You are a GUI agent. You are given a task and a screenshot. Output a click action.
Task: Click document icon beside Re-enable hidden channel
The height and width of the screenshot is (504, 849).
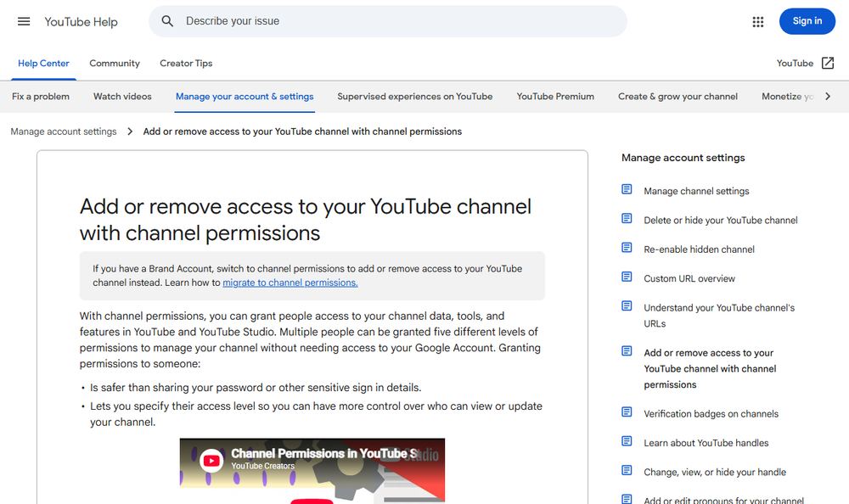point(627,248)
